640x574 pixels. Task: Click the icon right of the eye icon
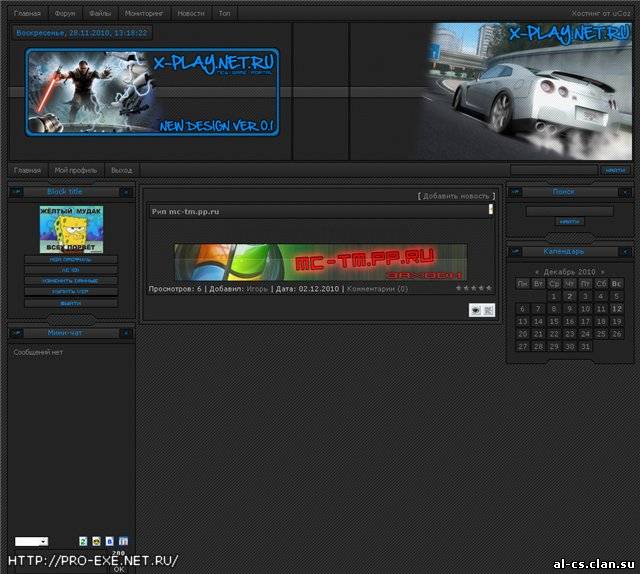[488, 310]
